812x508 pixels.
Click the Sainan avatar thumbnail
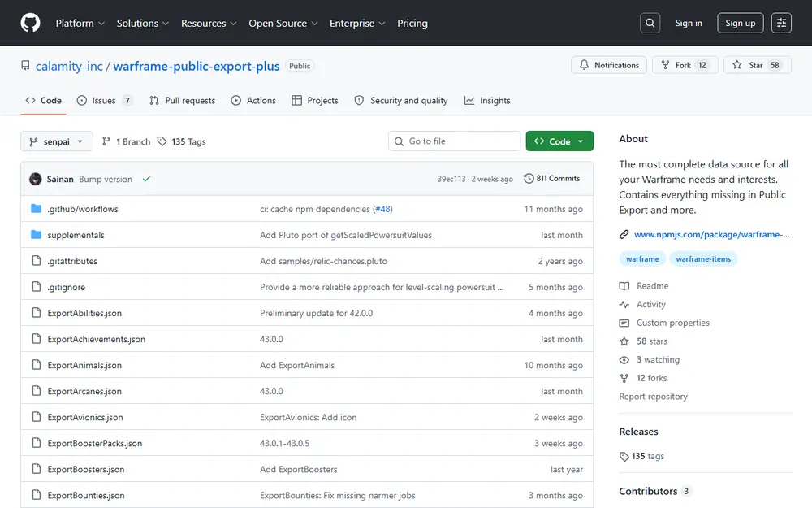point(35,179)
